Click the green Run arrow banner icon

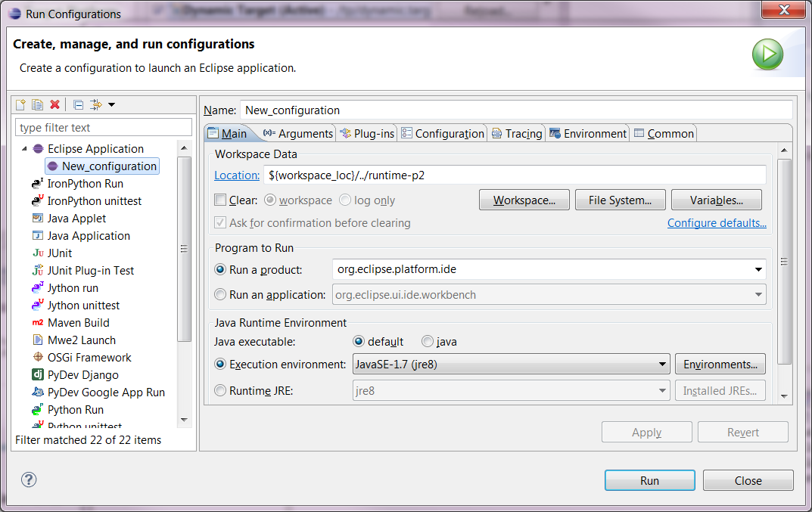[x=767, y=54]
